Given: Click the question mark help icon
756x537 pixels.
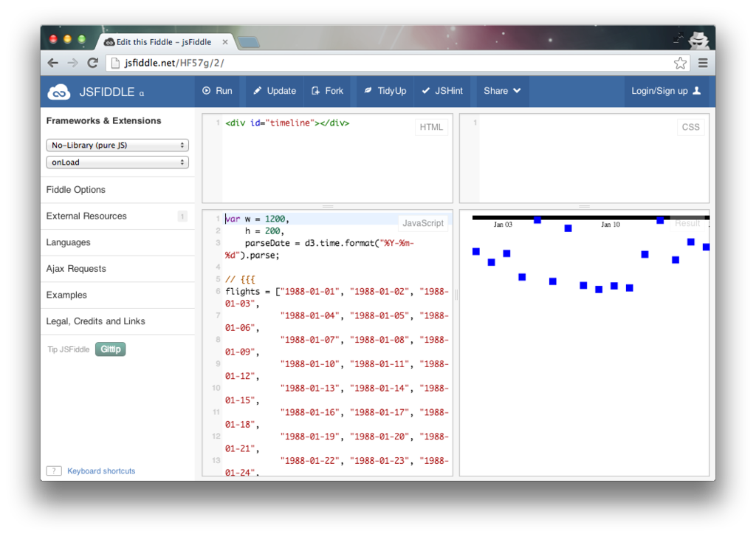Looking at the screenshot, I should tap(54, 471).
